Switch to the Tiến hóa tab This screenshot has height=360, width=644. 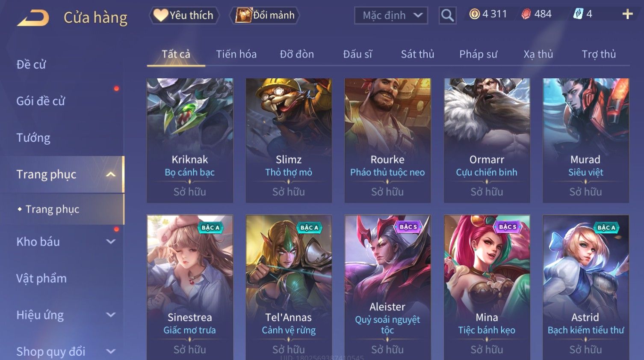point(236,54)
